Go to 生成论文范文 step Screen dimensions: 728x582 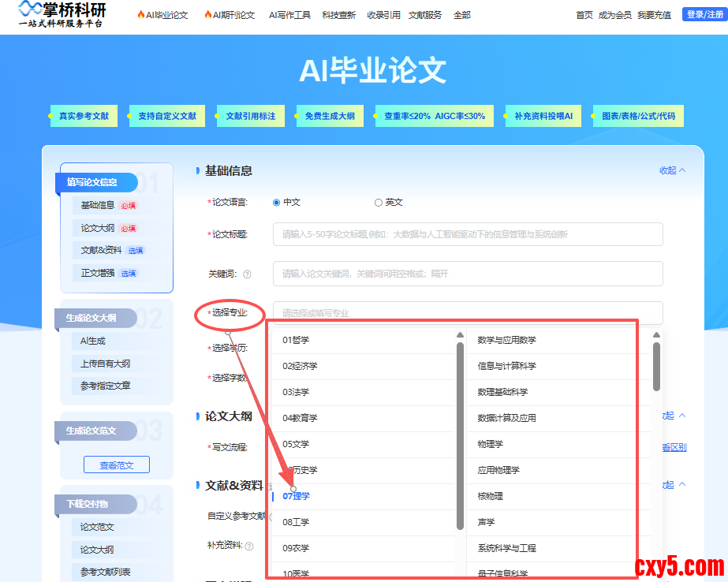coord(95,431)
